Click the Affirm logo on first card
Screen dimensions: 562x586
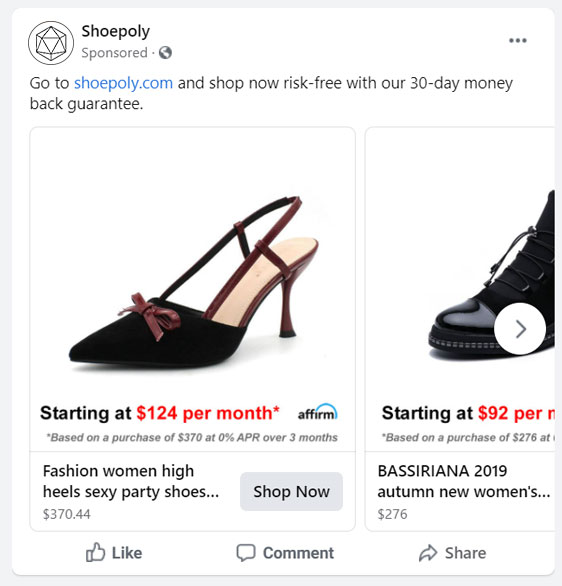tap(318, 412)
